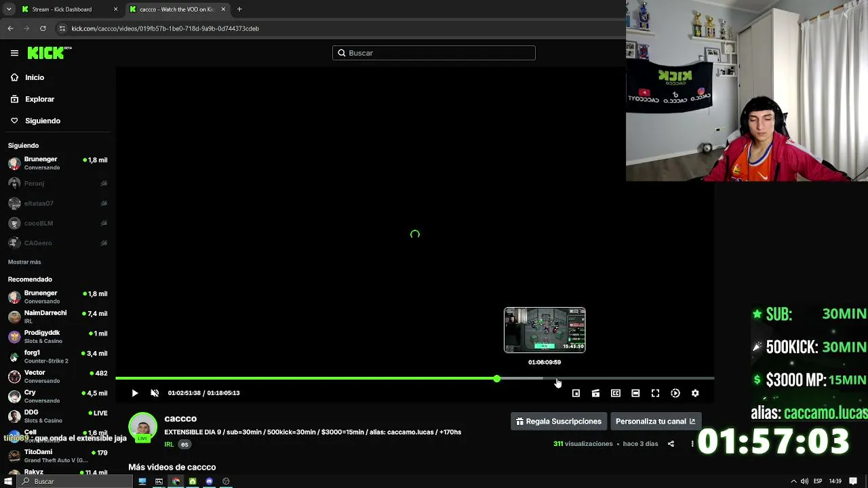Open the caccco channel name link
The width and height of the screenshot is (868, 488).
click(180, 419)
